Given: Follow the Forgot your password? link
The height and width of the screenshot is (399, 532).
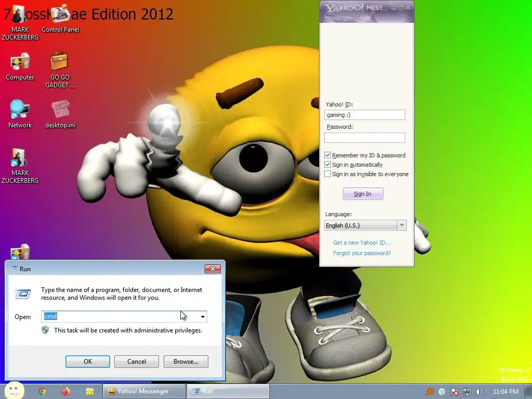Looking at the screenshot, I should 362,253.
